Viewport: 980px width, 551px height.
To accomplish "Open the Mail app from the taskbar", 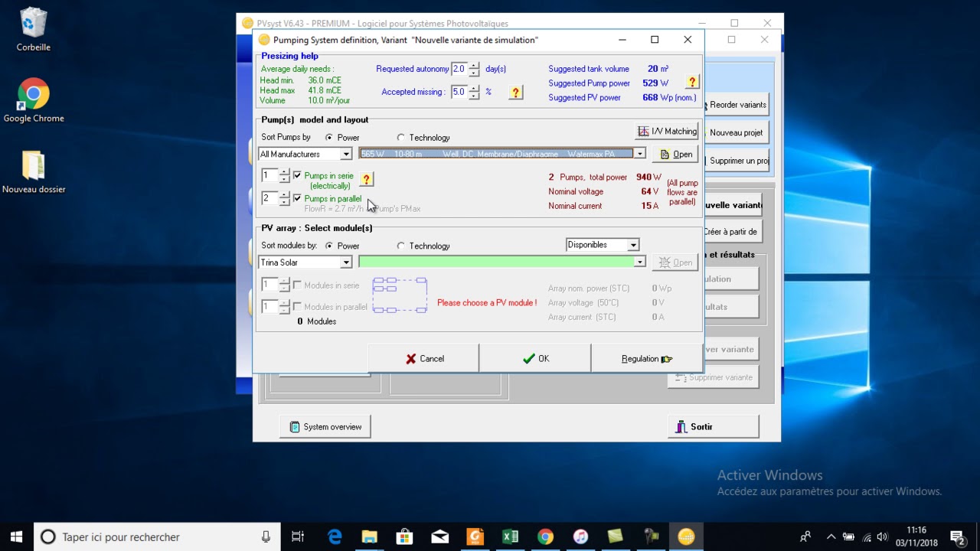I will (x=440, y=537).
